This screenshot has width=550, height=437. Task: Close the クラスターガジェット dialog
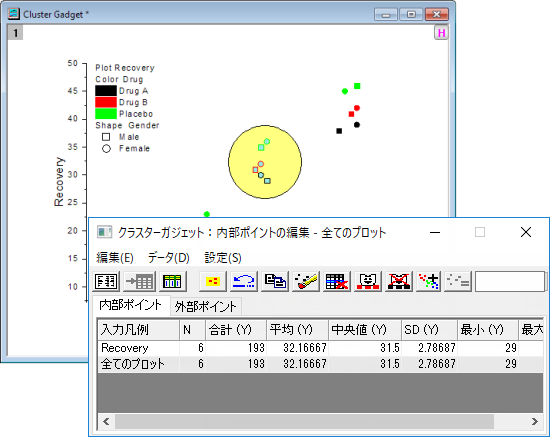[x=526, y=232]
